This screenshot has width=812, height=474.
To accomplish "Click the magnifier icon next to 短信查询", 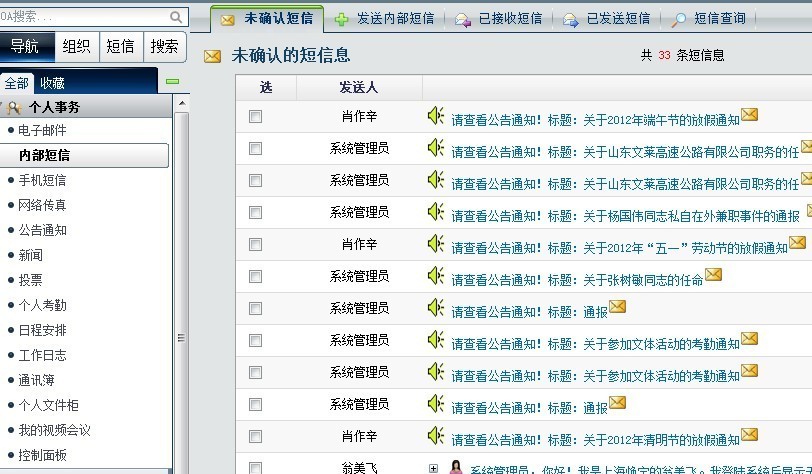I will 679,19.
